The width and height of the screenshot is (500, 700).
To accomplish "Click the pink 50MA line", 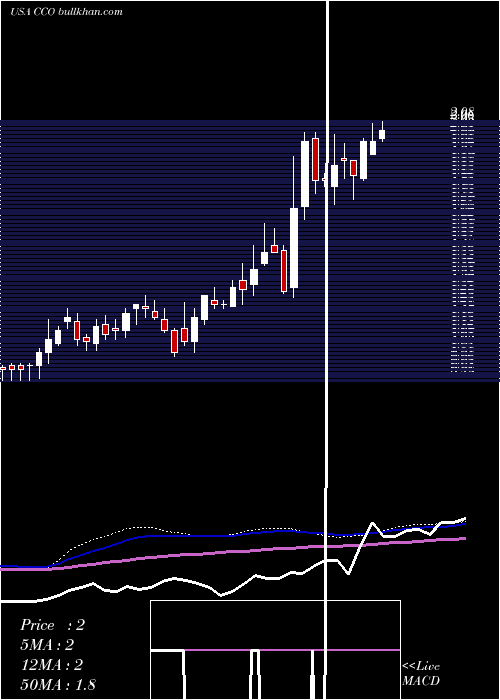I will pyautogui.click(x=233, y=552).
